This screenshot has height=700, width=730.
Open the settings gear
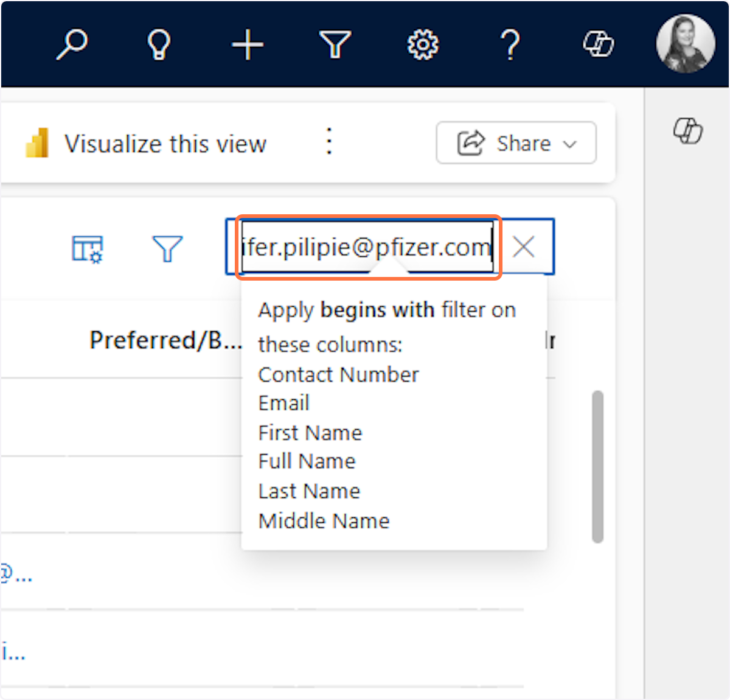point(423,45)
